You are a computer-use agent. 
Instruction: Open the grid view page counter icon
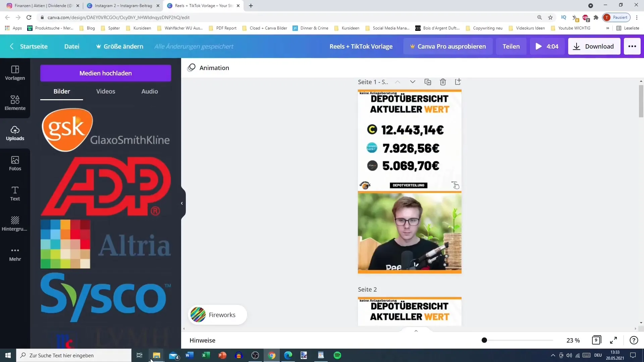[x=596, y=340]
